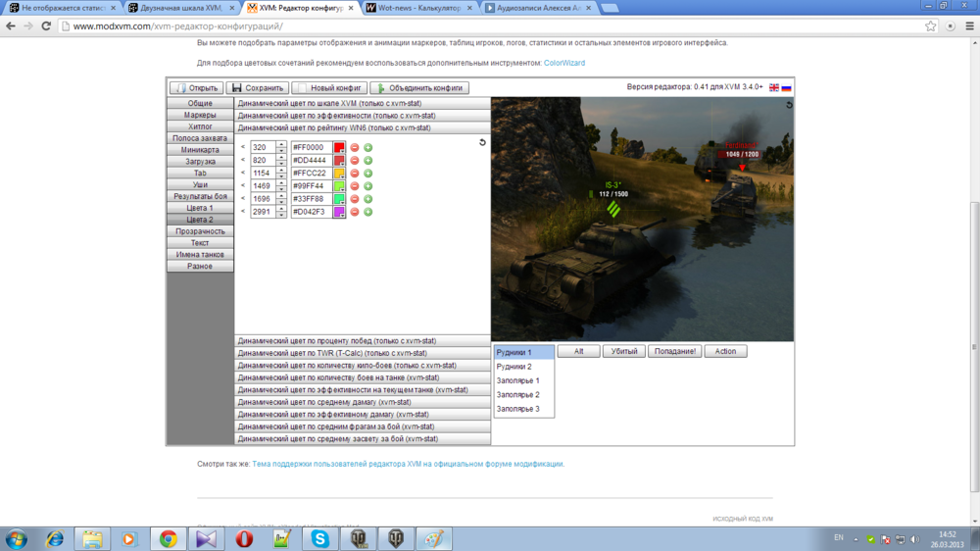
Task: Open the #99FF44 green color swatch
Action: coord(339,186)
